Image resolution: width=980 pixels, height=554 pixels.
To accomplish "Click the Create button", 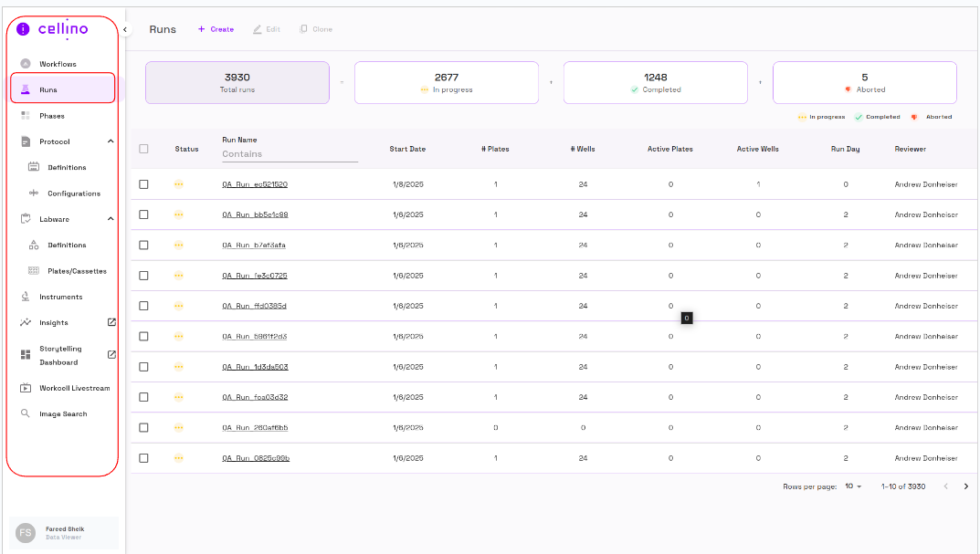I will (216, 29).
